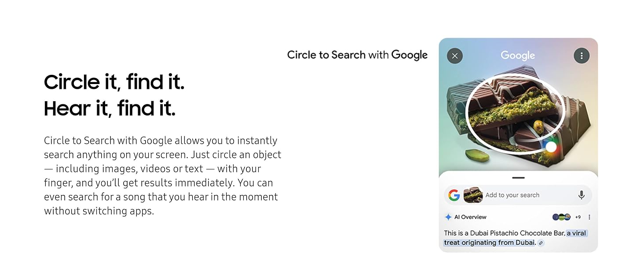Click the overlapping source avatars cluster
Screen dimensions: 644x264
pos(562,217)
